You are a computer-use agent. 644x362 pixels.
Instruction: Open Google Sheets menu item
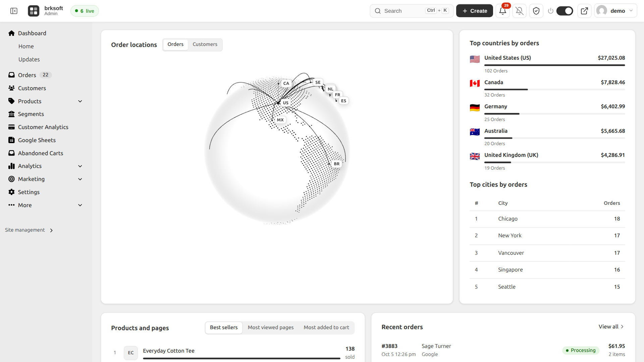37,140
